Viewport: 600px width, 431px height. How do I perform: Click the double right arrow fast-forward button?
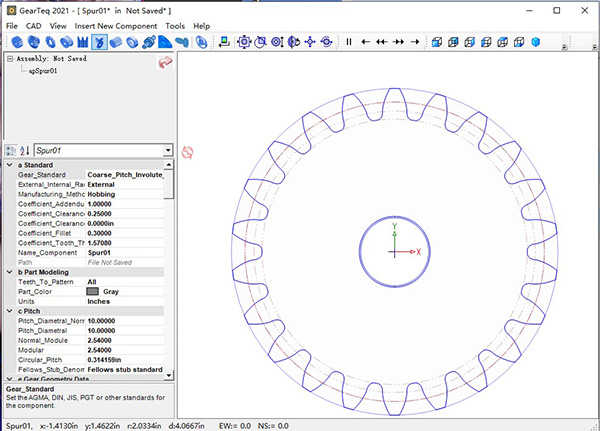[x=400, y=42]
